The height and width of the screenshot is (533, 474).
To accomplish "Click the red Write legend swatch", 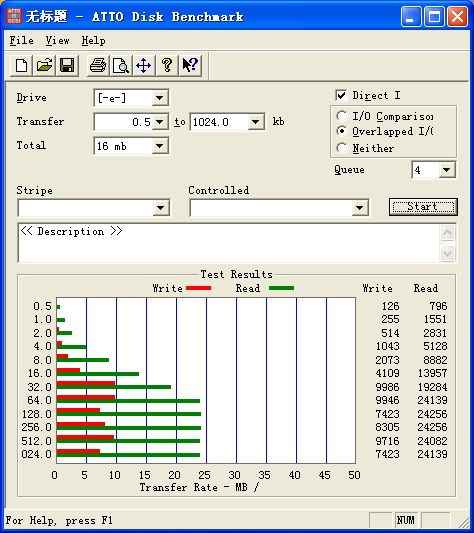I will (199, 288).
